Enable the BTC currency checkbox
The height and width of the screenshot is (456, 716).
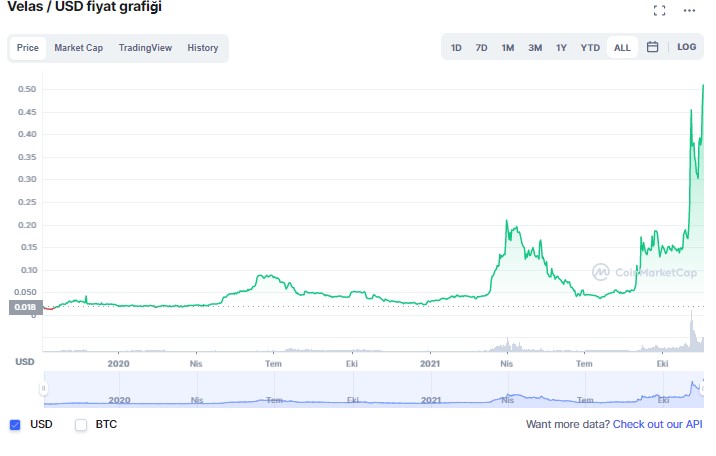81,425
